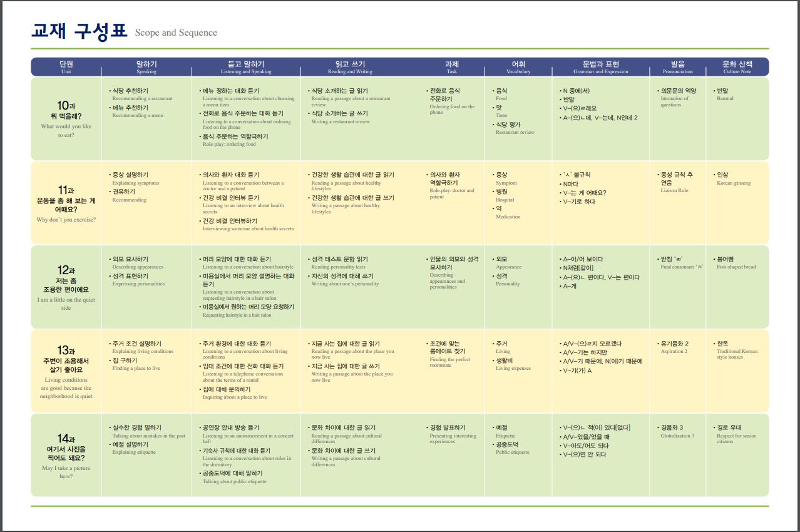This screenshot has width=800, height=532.
Task: Select "의문문의 억양" pronunciation entry
Action: pyautogui.click(x=679, y=91)
